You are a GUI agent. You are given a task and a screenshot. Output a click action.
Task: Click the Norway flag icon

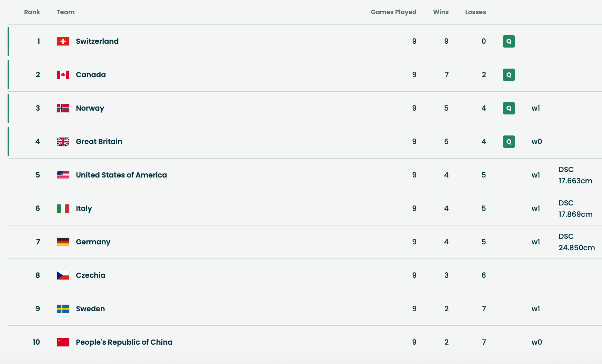[x=63, y=108]
